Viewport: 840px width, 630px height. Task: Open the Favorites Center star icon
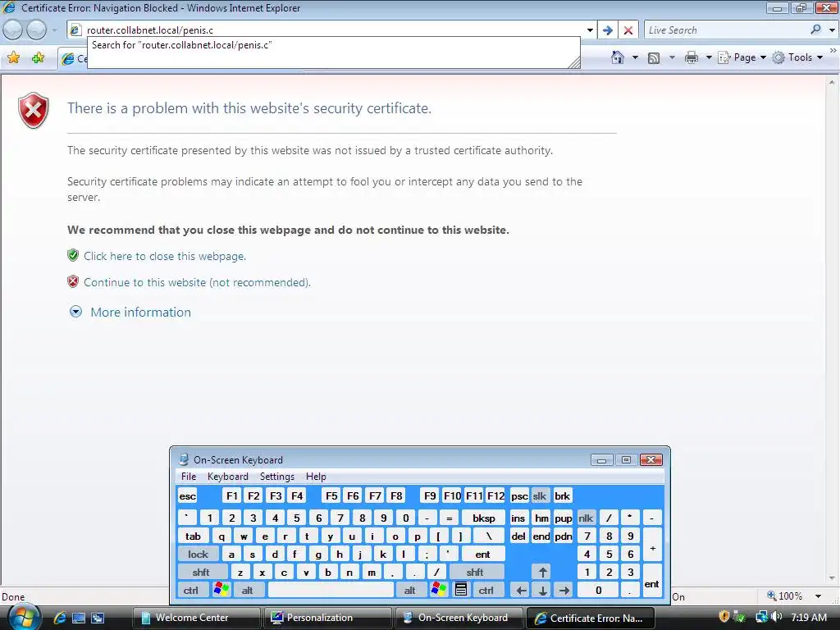(x=14, y=57)
